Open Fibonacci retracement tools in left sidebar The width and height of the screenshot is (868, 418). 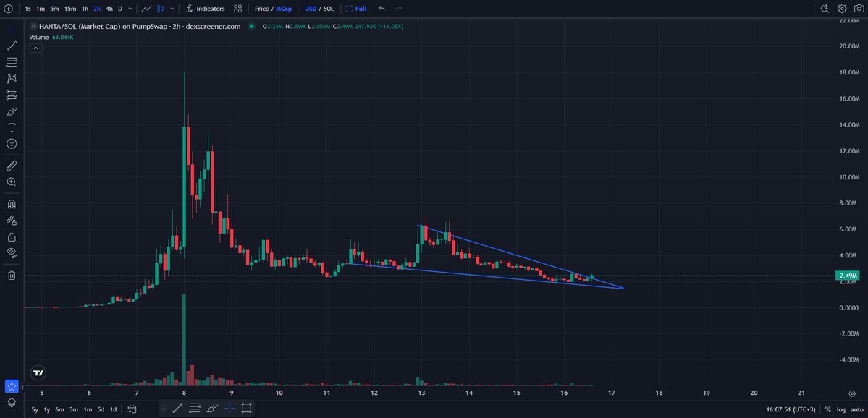coord(12,62)
